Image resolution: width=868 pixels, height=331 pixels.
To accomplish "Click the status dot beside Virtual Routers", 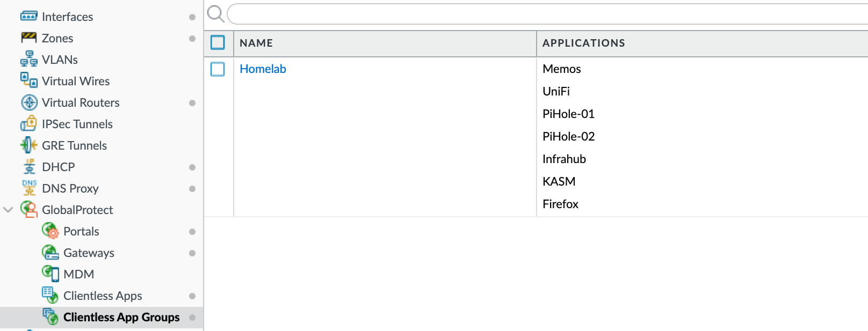I will coord(192,103).
